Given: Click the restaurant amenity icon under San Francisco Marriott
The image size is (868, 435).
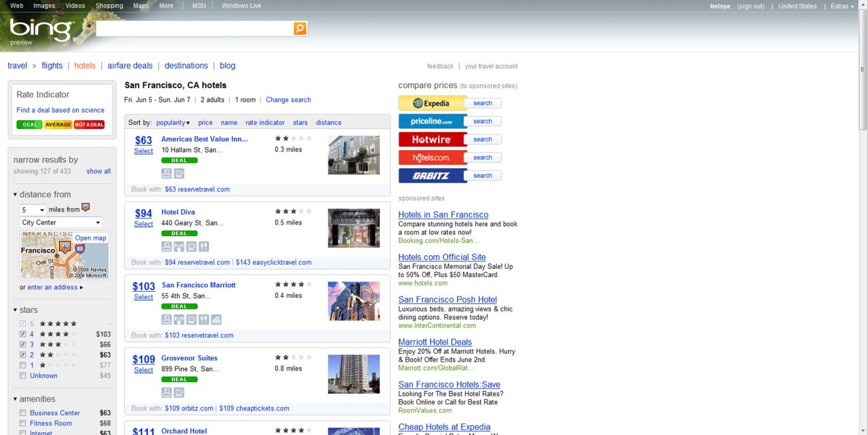Looking at the screenshot, I should tap(203, 319).
